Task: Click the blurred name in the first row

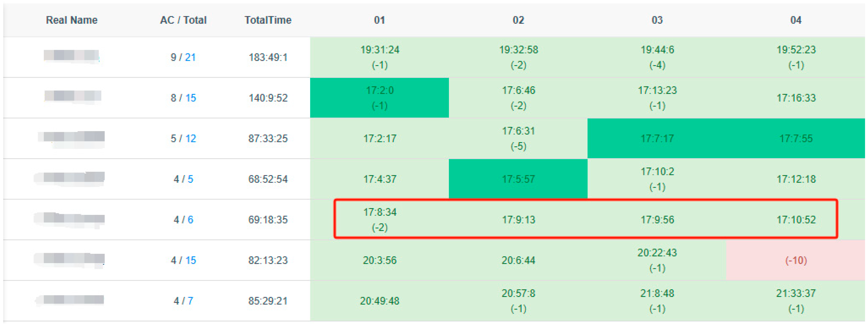Action: [71, 56]
